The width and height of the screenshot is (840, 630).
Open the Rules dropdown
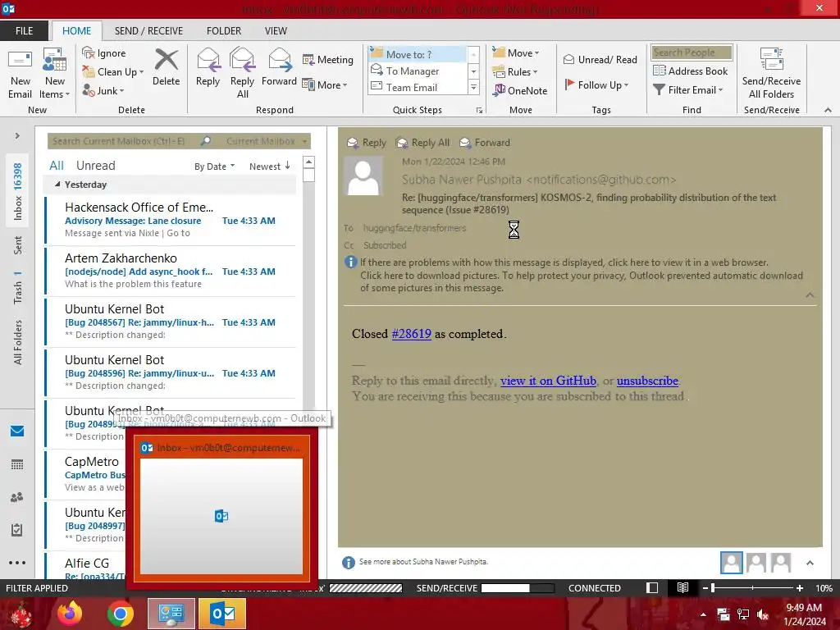coord(515,72)
